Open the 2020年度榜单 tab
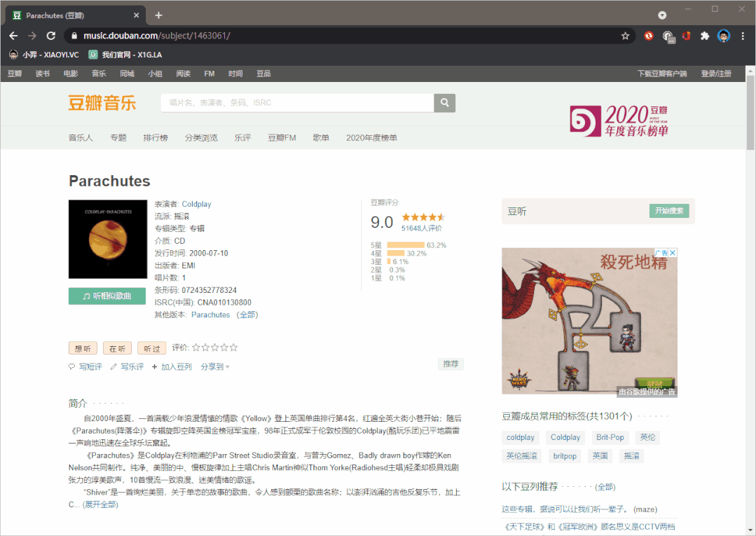756x536 pixels. (371, 138)
